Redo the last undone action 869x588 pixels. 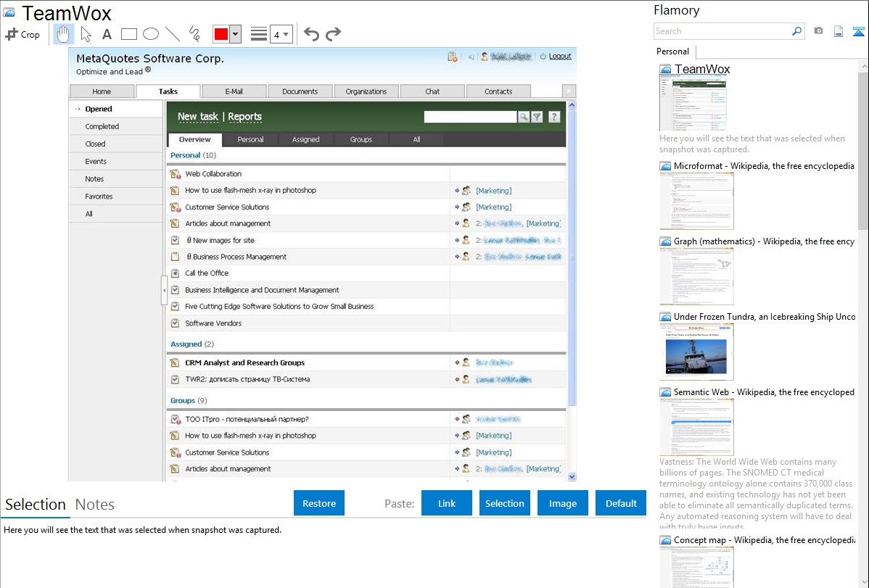click(x=333, y=34)
